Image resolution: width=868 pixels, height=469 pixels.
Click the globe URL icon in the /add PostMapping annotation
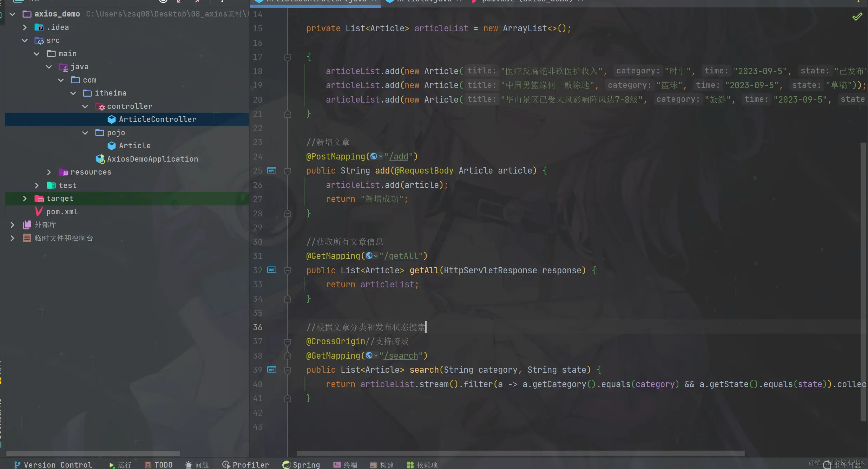point(374,156)
